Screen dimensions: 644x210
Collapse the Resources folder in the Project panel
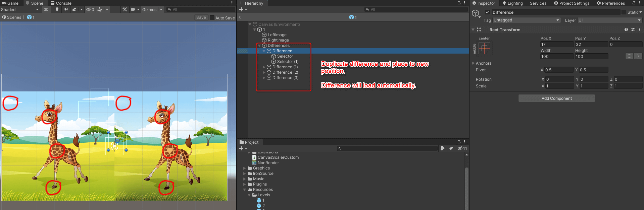click(x=244, y=190)
